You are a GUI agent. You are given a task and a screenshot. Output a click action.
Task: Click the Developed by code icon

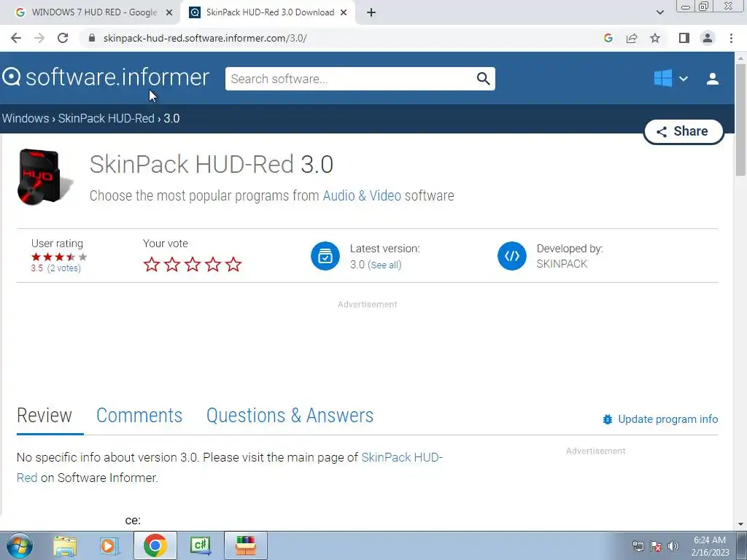pos(511,256)
